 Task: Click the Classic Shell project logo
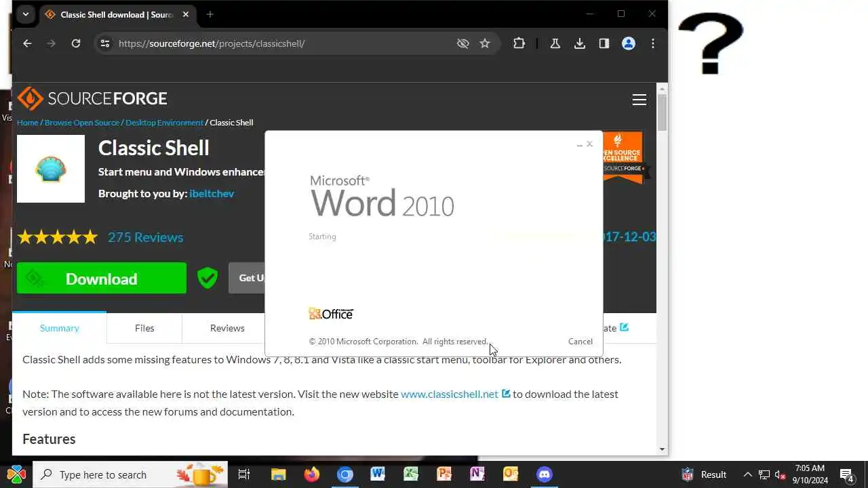[51, 169]
